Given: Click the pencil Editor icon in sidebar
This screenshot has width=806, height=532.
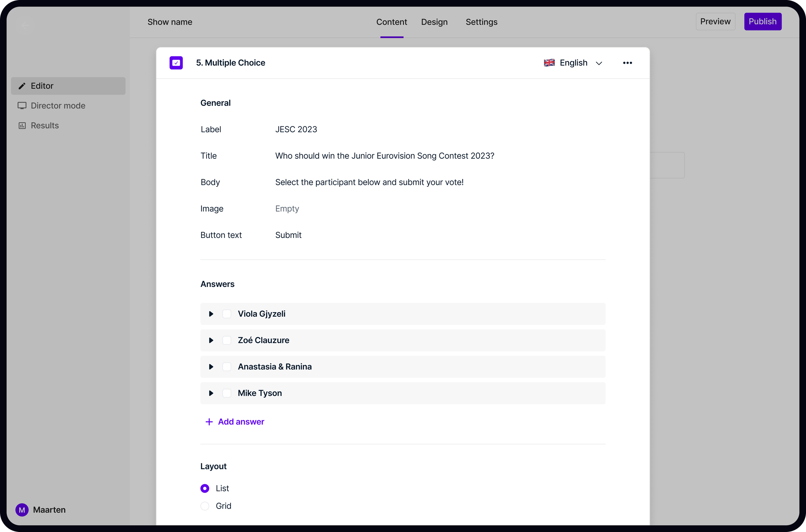Looking at the screenshot, I should pyautogui.click(x=22, y=86).
